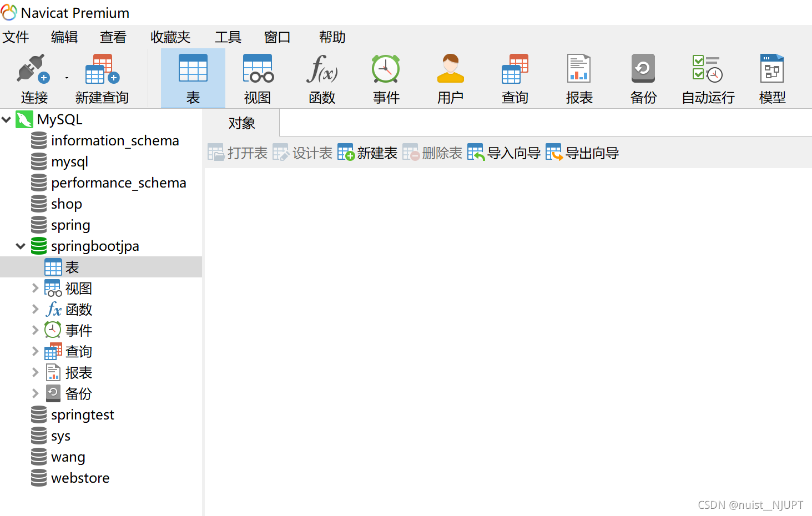Open the 连接 dropdown arrow
The height and width of the screenshot is (516, 812).
67,78
